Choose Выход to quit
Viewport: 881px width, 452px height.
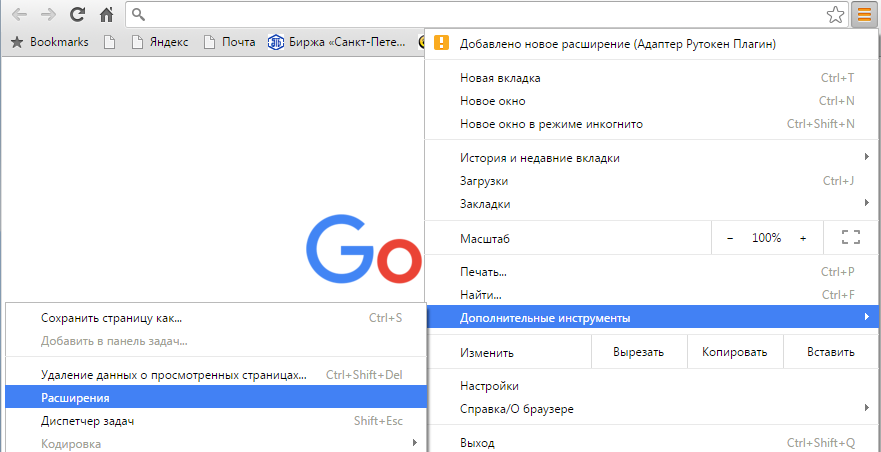[x=652, y=443]
